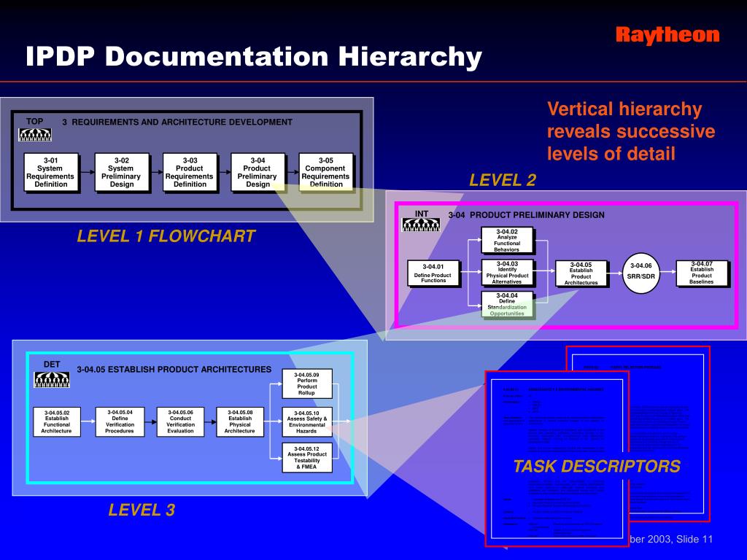Screen dimensions: 747x560
Task: Click the INT label in Level 2 flowchart
Action: point(422,214)
